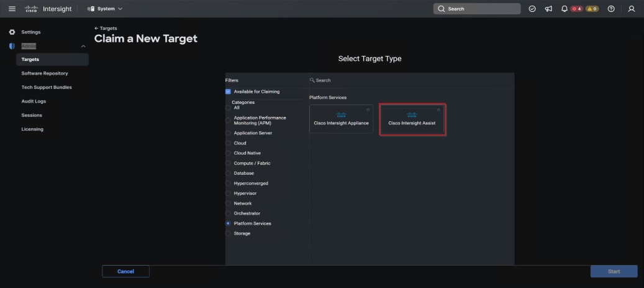Open the announcements megaphone icon
This screenshot has height=288, width=644.
point(548,9)
